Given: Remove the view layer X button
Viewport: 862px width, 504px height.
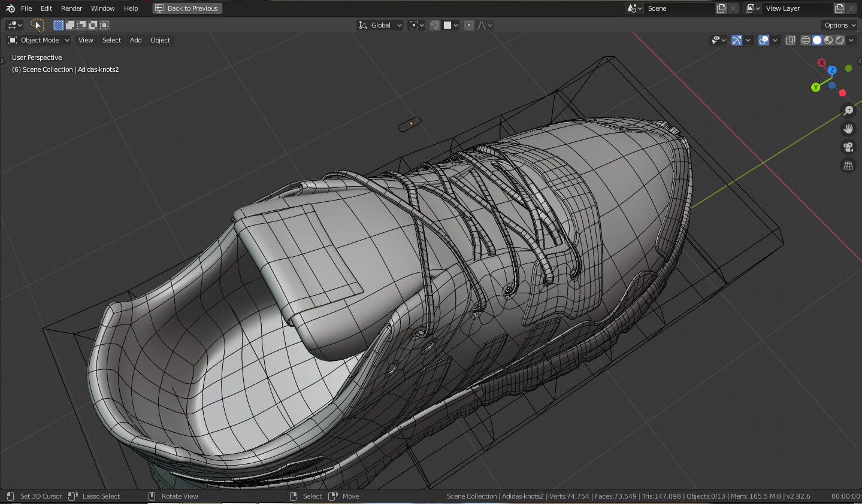Looking at the screenshot, I should tap(851, 8).
